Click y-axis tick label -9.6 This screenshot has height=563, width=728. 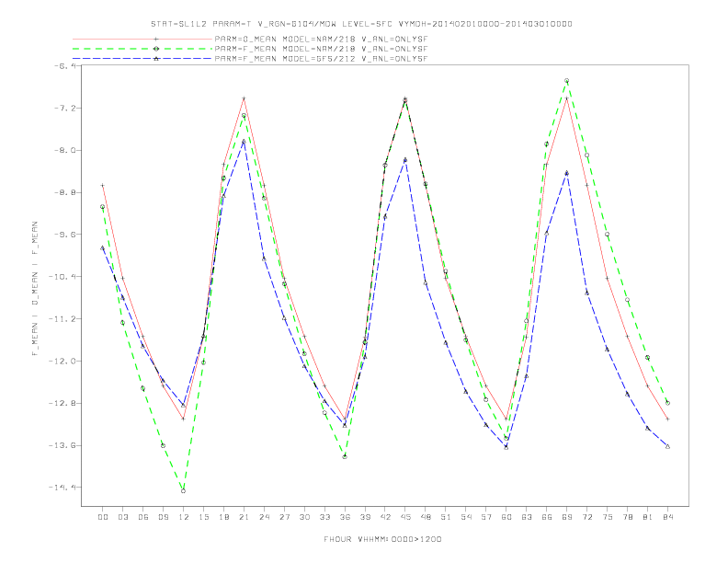[x=65, y=235]
